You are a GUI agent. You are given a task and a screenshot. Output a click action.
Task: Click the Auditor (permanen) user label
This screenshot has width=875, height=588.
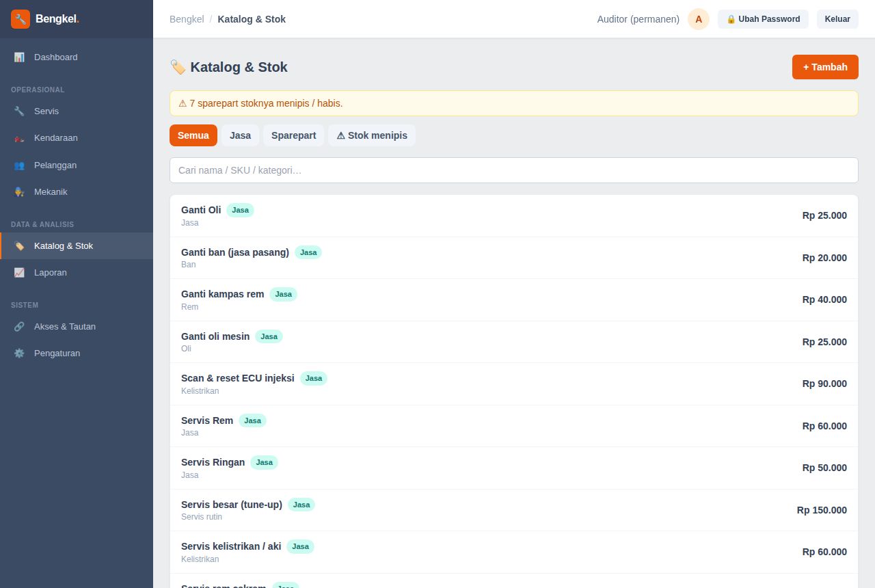[x=638, y=19]
